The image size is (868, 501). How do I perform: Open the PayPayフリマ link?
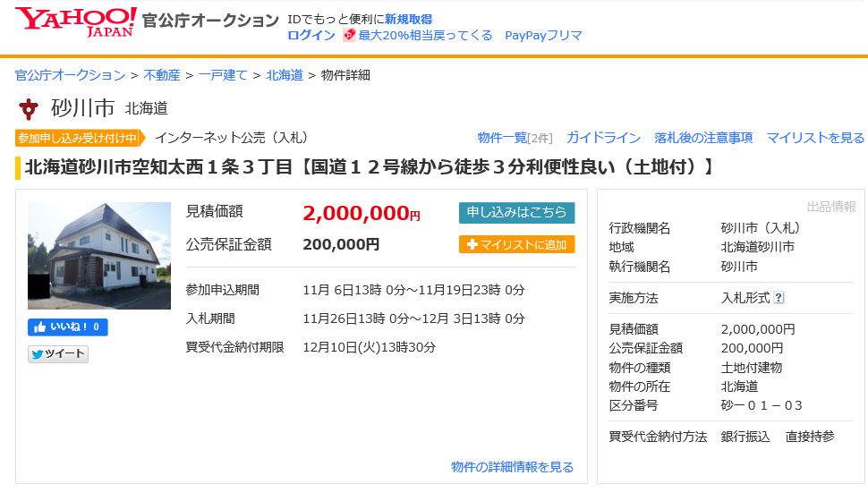point(543,36)
